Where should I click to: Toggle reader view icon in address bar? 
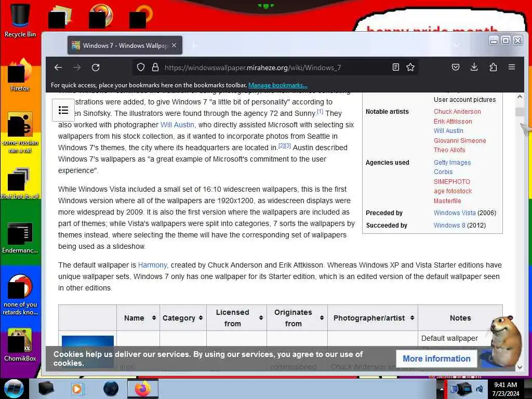[x=395, y=67]
